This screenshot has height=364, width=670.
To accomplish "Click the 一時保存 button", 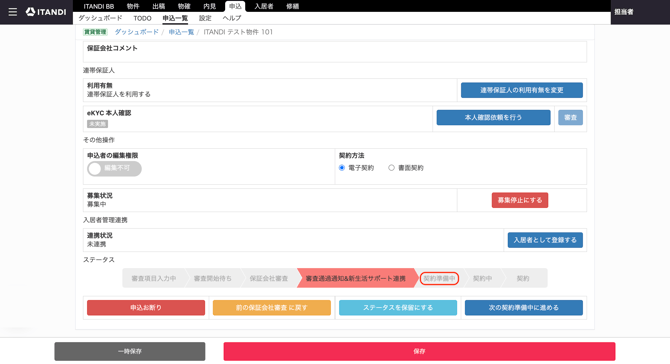I will coord(130,351).
